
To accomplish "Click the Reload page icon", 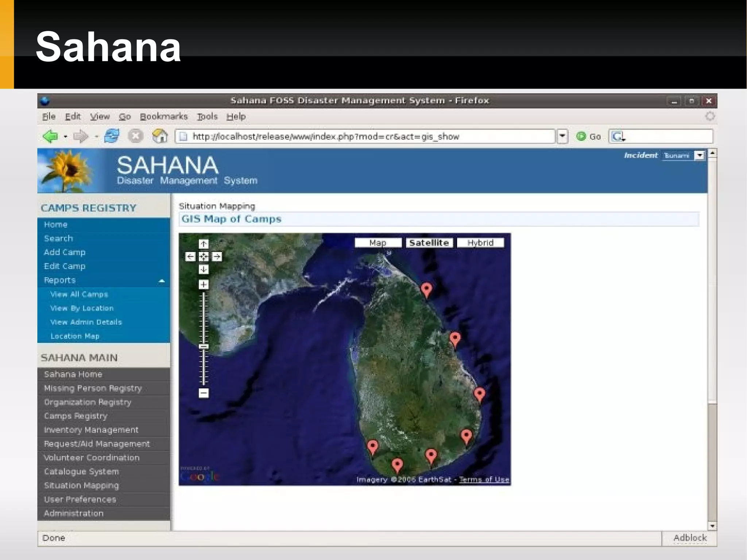I will [111, 136].
